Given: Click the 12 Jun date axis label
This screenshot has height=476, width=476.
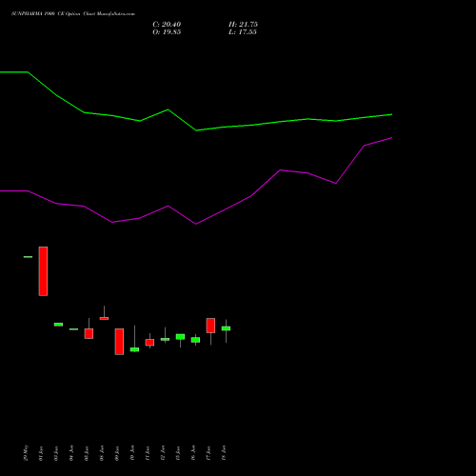Looking at the screenshot, I should click(x=163, y=453).
